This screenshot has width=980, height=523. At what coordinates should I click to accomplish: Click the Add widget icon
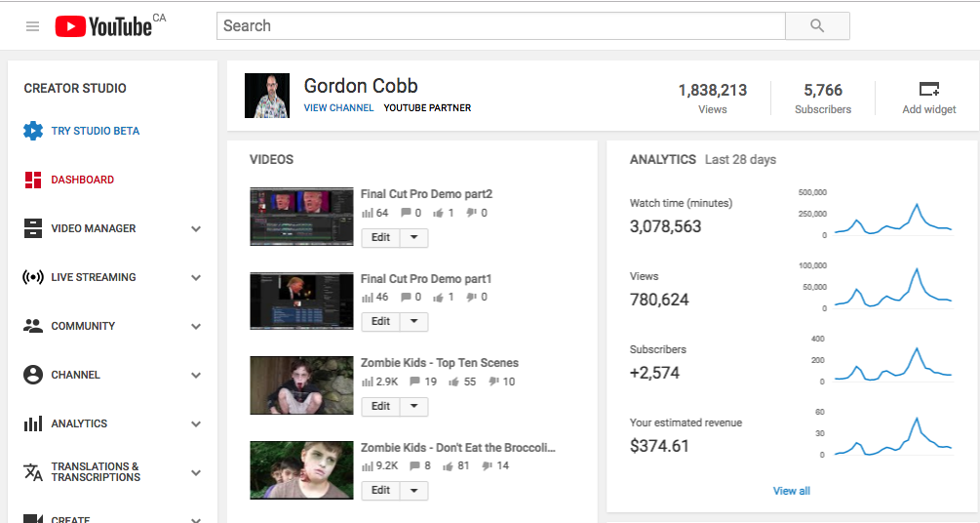coord(928,89)
